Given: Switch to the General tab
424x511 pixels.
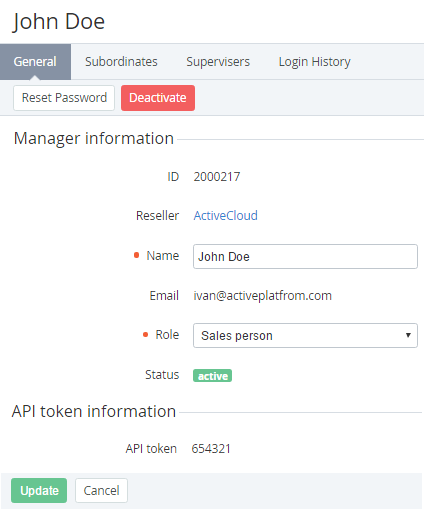Looking at the screenshot, I should [35, 62].
